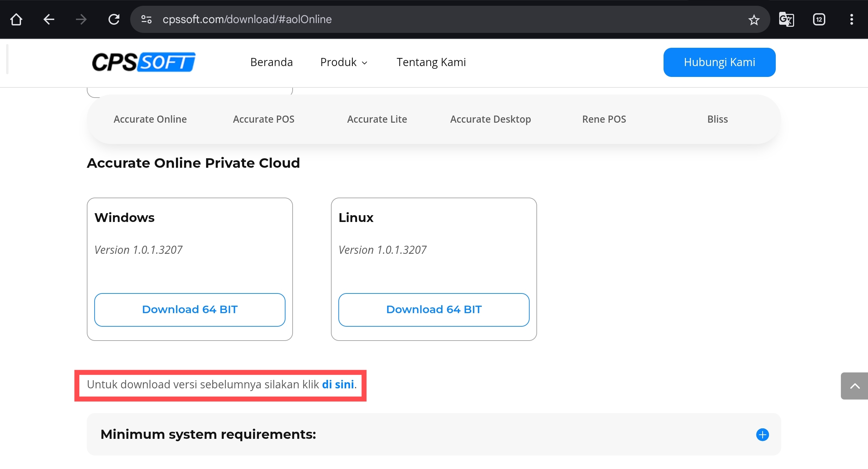Open site information icon in address bar
This screenshot has height=469, width=868.
pos(146,19)
